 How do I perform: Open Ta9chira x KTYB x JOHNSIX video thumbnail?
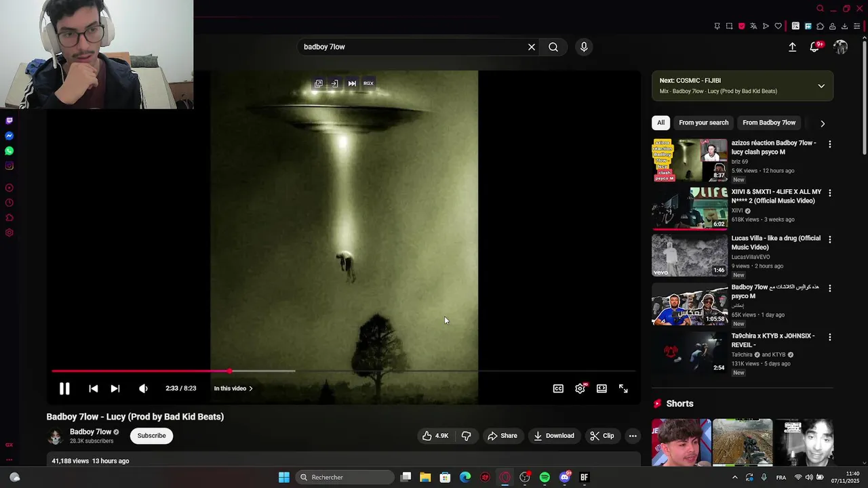point(690,352)
